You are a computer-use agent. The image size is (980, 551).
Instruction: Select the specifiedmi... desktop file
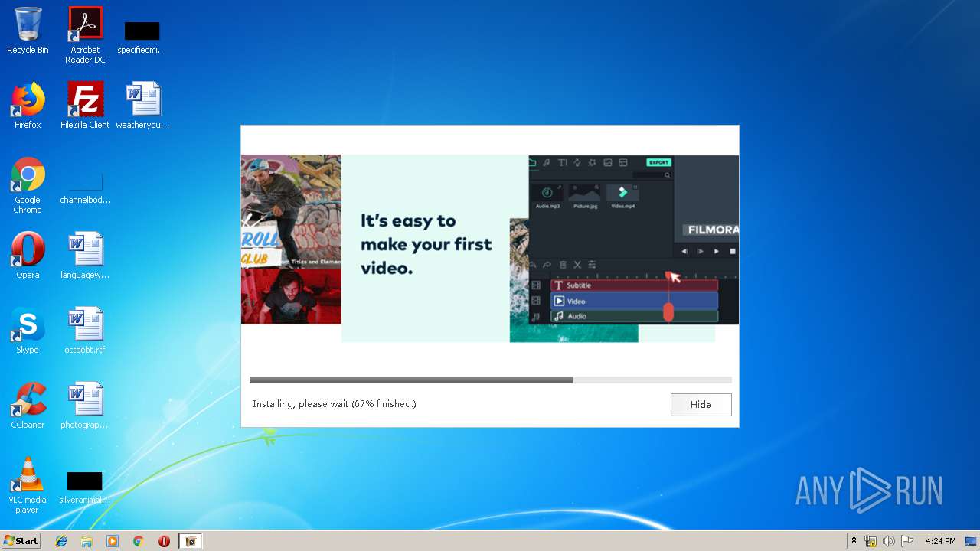pos(142,38)
